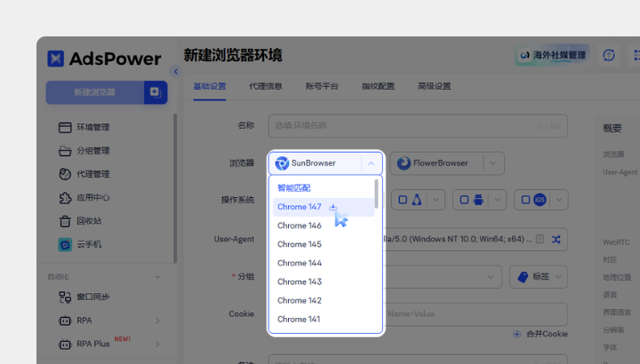Select Chrome 145 in the version list
640x364 pixels.
click(x=324, y=244)
